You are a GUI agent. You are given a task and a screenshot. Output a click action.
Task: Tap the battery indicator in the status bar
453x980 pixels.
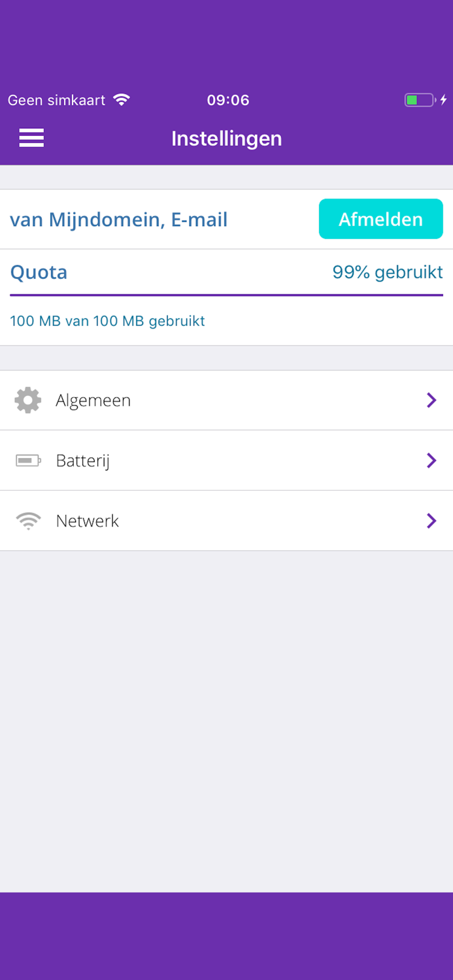[x=420, y=100]
